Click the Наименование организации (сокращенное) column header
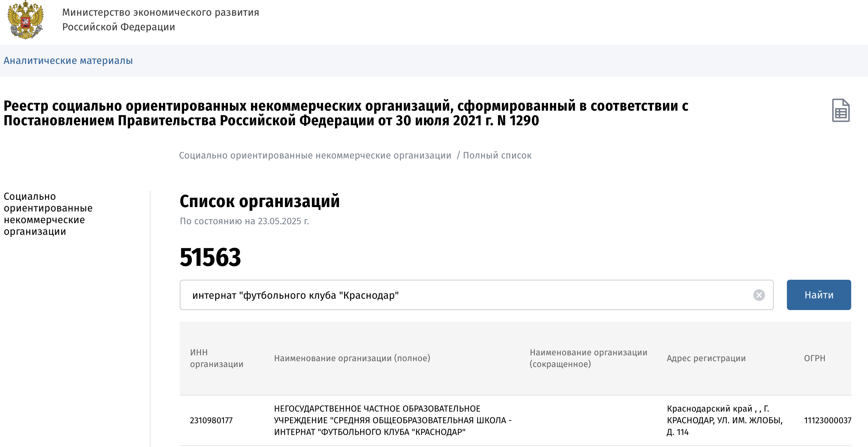The image size is (868, 447). pos(589,358)
